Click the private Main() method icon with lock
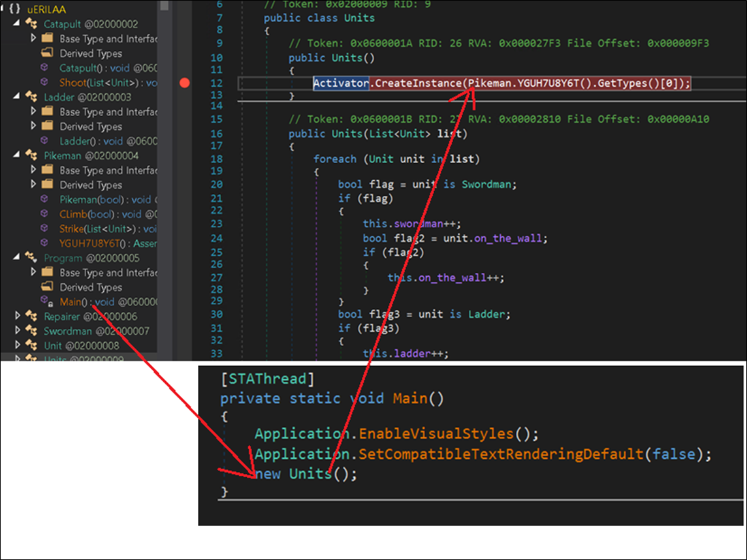This screenshot has height=560, width=747. click(46, 302)
